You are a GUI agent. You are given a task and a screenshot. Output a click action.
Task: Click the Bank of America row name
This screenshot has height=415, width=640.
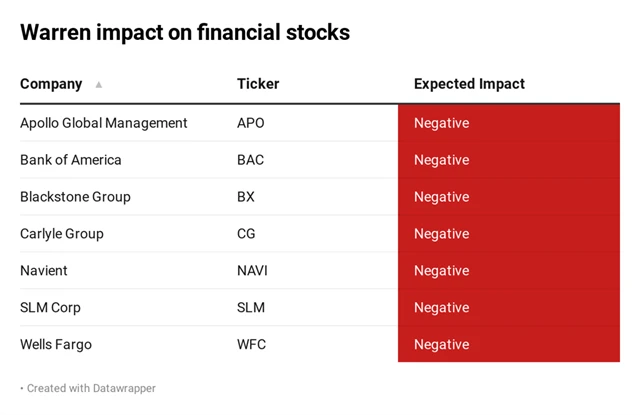[x=71, y=160]
